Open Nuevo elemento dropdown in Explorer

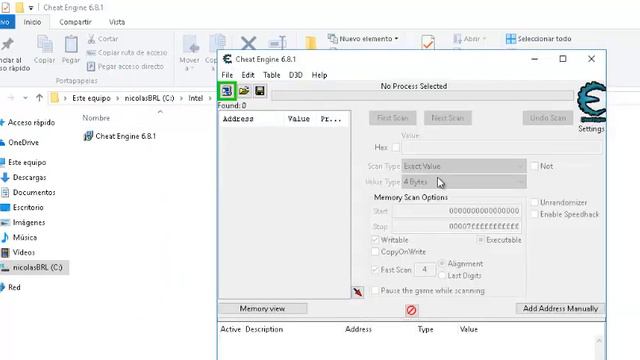[363, 39]
